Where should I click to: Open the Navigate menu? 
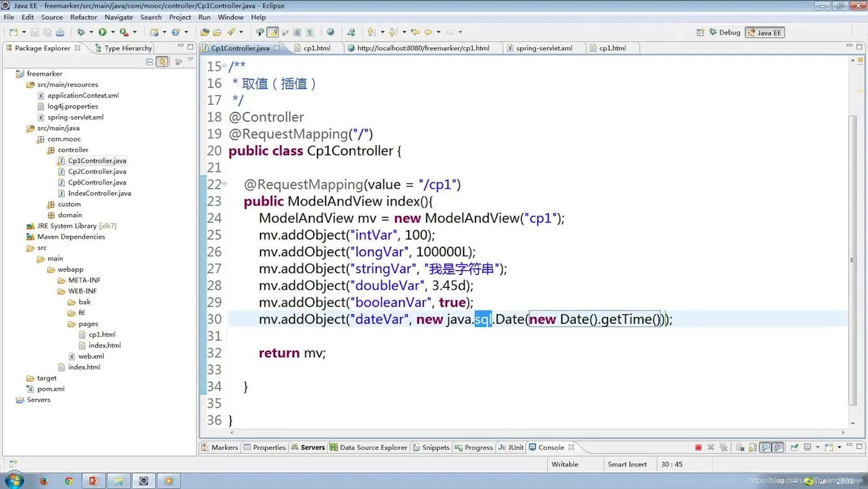(118, 17)
